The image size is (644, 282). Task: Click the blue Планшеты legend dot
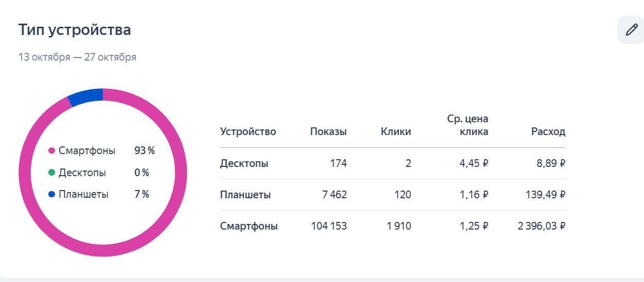[51, 195]
